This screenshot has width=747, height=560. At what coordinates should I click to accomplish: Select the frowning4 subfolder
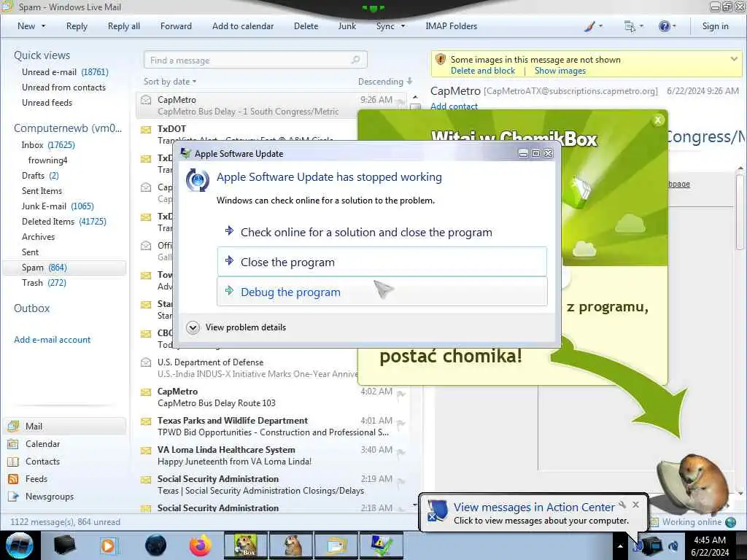tap(47, 160)
